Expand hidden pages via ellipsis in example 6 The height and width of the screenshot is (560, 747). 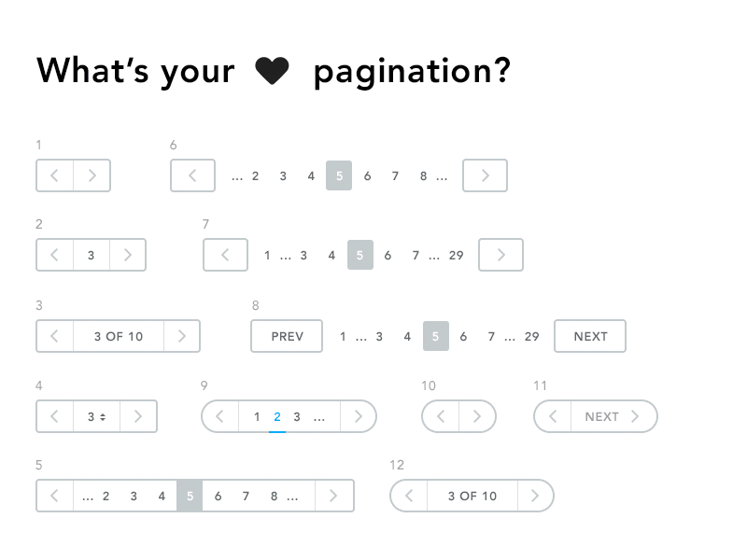[237, 175]
